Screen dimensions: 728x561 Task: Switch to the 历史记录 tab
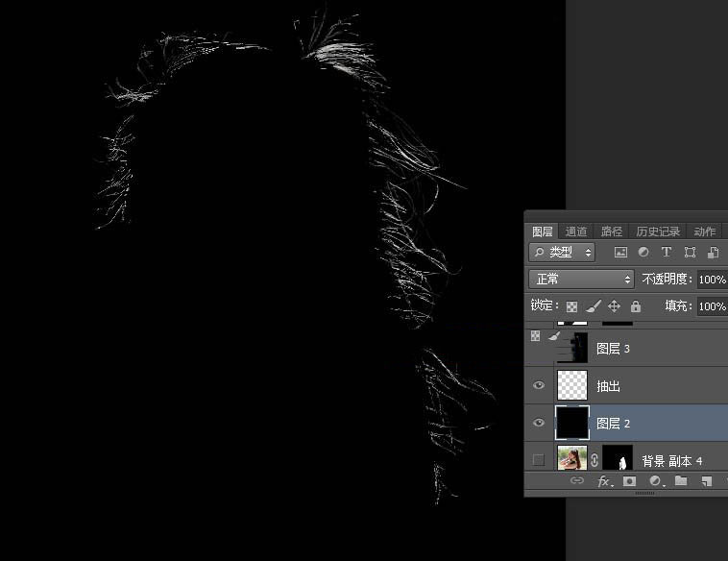tap(658, 232)
